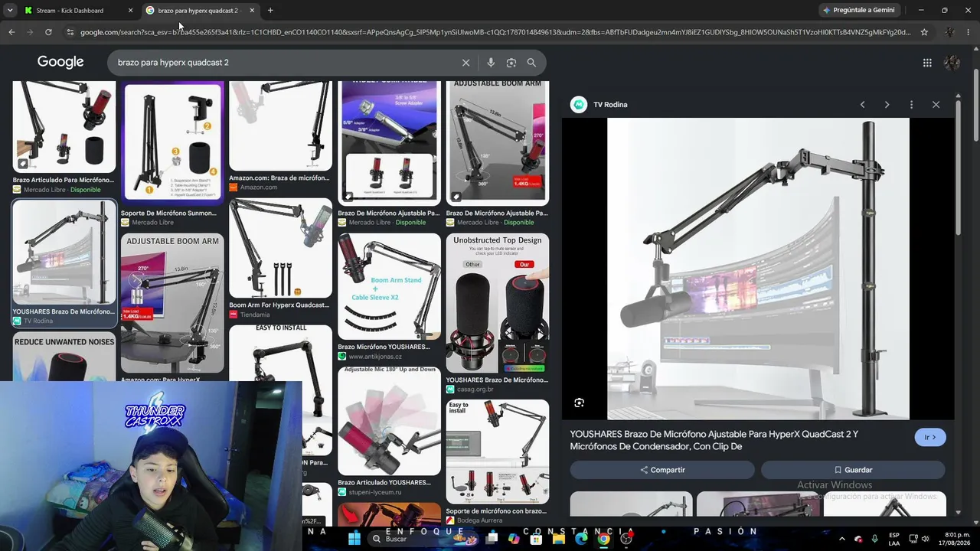Open the ADJUSTABLE BOOM ARM thumbnail under Soporte De Micrófono Sunmon

(172, 303)
